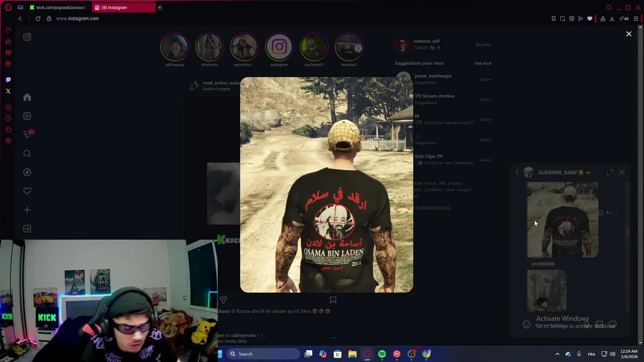Show hidden system tray icons
Viewport: 644px width, 362px height.
(x=557, y=354)
